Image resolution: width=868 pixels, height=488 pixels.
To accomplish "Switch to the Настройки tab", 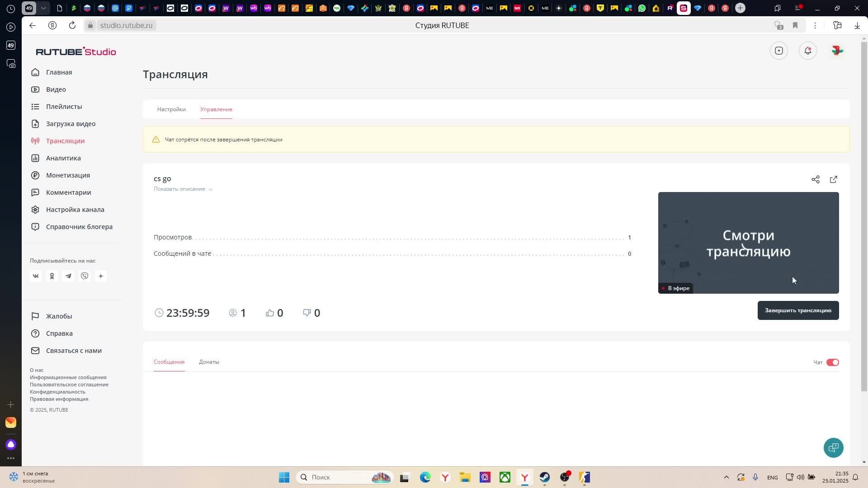I will click(x=171, y=109).
